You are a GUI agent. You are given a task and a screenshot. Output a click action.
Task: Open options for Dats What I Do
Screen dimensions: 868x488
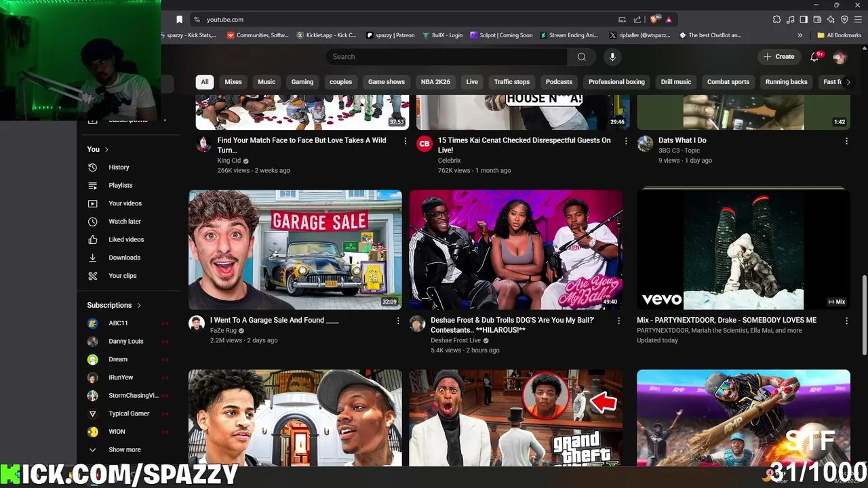846,141
